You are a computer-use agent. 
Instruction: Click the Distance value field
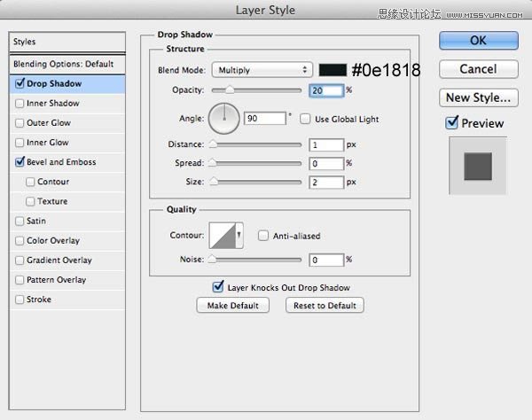(x=326, y=145)
